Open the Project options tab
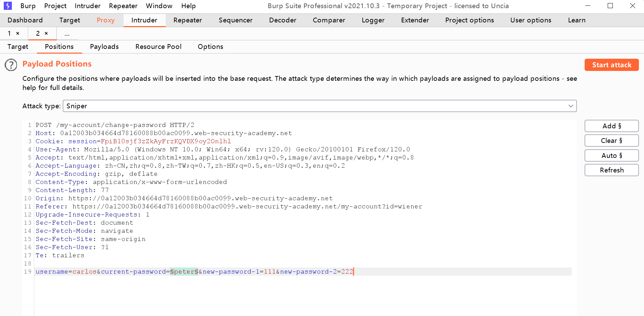 (470, 20)
